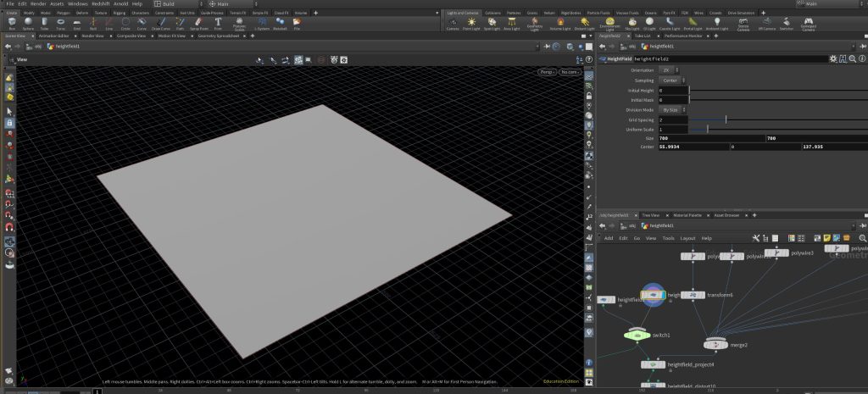
Task: Select the Torus shelf tool
Action: (x=60, y=23)
